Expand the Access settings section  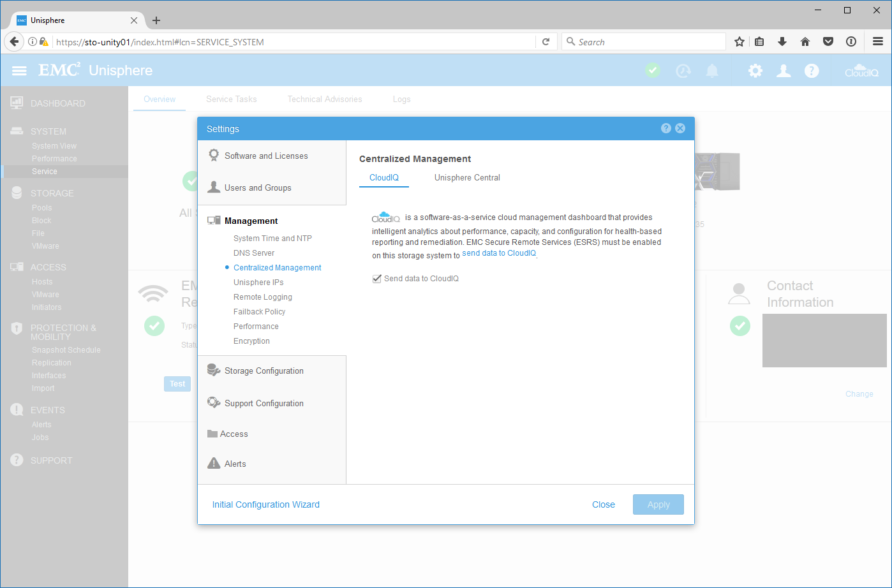point(234,434)
